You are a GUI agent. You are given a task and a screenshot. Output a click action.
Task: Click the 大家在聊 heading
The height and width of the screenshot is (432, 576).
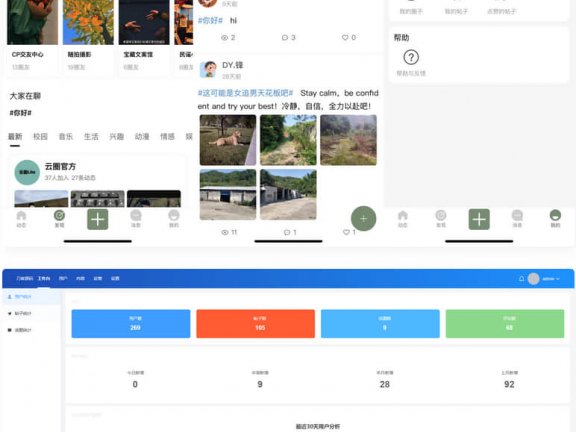coord(25,96)
